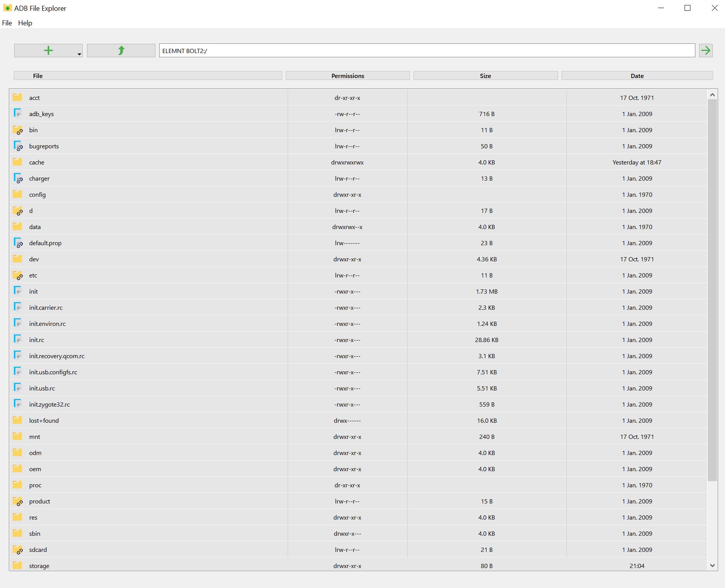Select the init.zygote32.rc file icon

click(17, 404)
